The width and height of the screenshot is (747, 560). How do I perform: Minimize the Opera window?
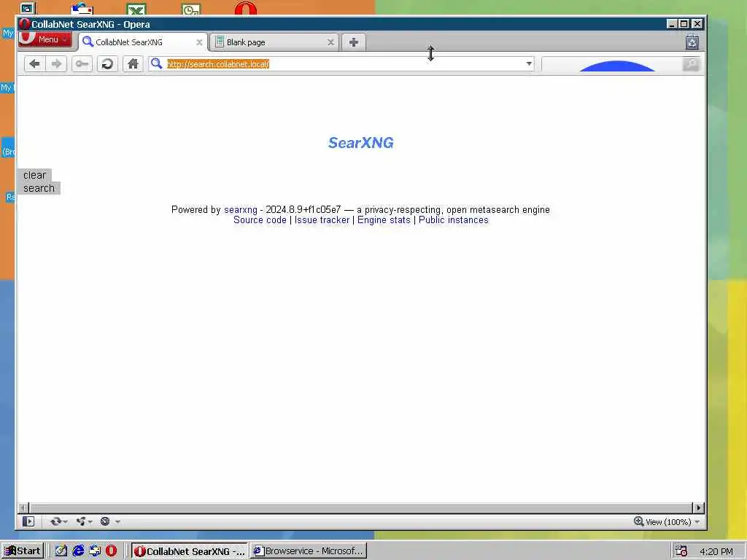coord(671,24)
